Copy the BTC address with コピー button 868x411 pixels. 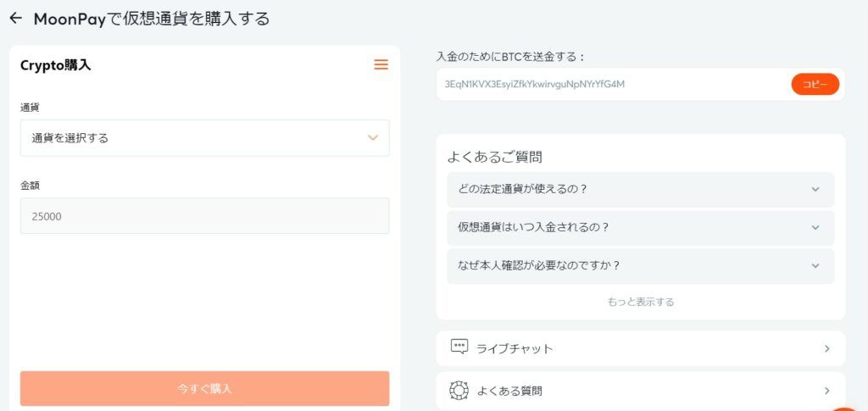click(x=815, y=84)
